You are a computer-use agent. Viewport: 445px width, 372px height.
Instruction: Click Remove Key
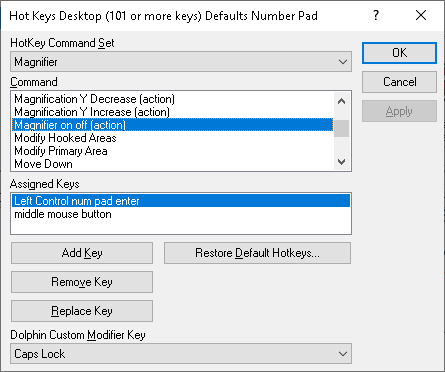pyautogui.click(x=82, y=282)
